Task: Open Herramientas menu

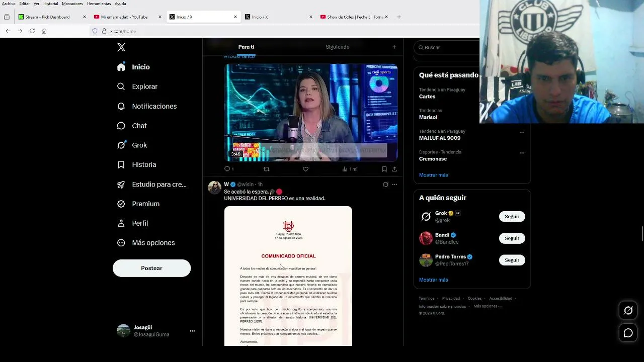Action: click(99, 4)
